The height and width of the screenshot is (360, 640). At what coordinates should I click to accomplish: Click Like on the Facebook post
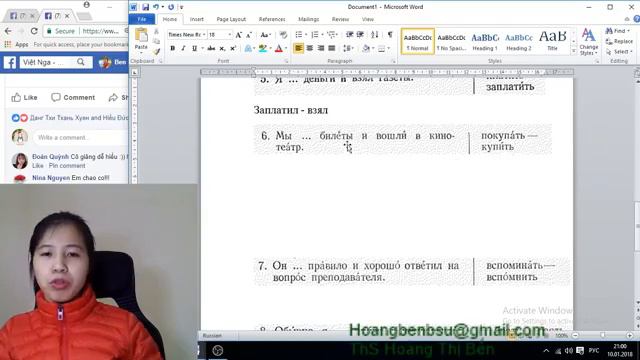tap(24, 98)
